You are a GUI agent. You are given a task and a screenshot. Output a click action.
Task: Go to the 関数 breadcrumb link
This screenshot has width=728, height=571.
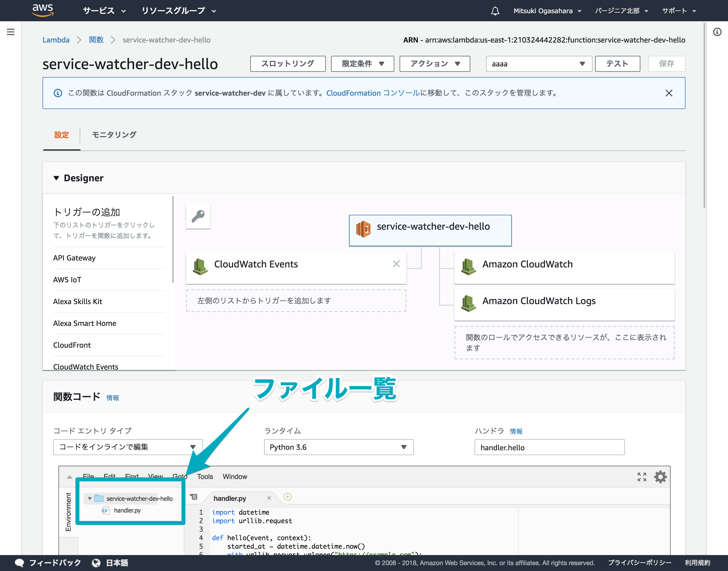[x=96, y=40]
